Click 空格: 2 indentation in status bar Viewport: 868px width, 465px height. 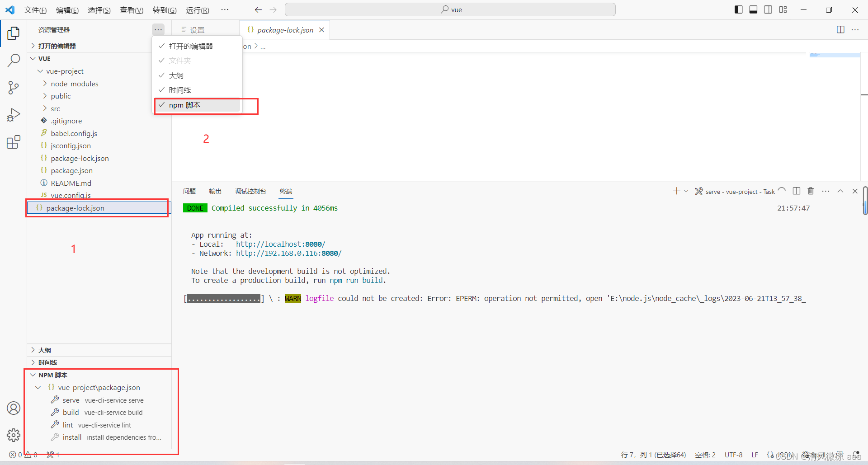tap(705, 455)
